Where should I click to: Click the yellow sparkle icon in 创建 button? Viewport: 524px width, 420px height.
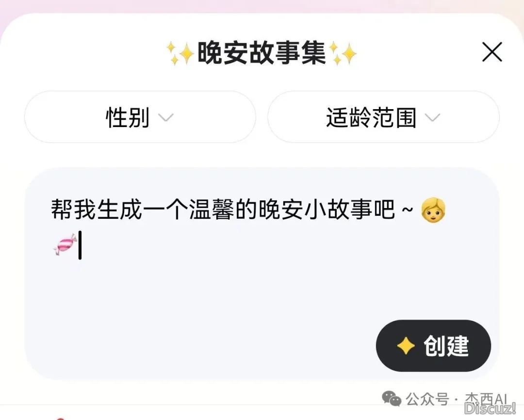click(x=406, y=346)
